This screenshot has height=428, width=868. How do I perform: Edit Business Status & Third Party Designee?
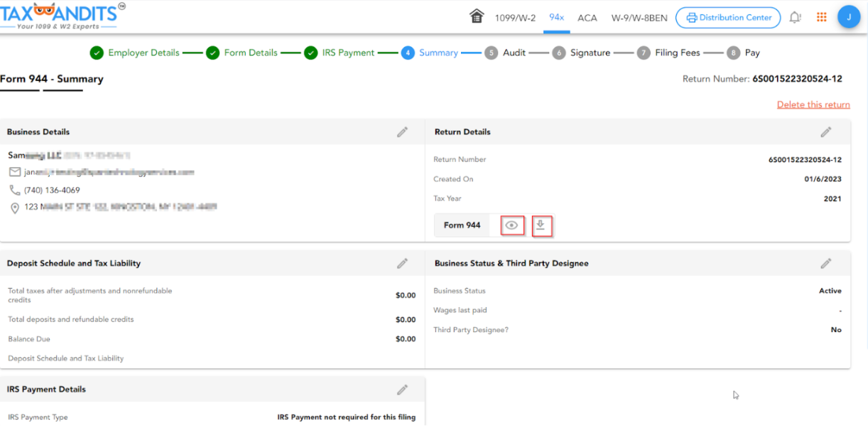pos(826,263)
